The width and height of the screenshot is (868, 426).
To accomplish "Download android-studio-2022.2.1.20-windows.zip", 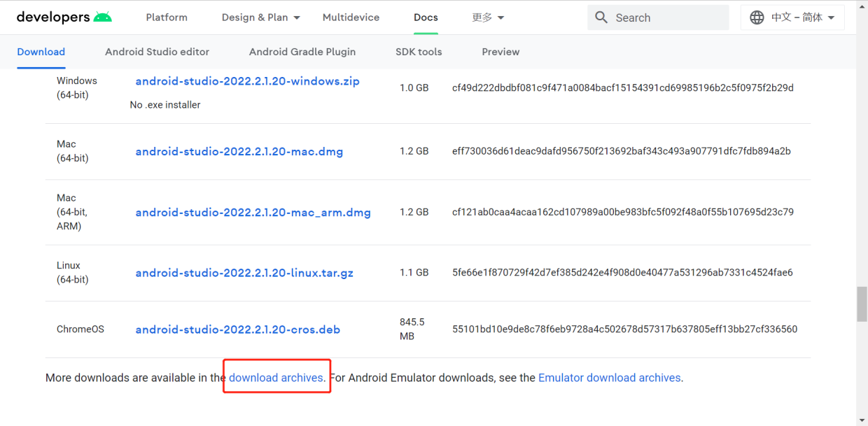I will (x=248, y=81).
